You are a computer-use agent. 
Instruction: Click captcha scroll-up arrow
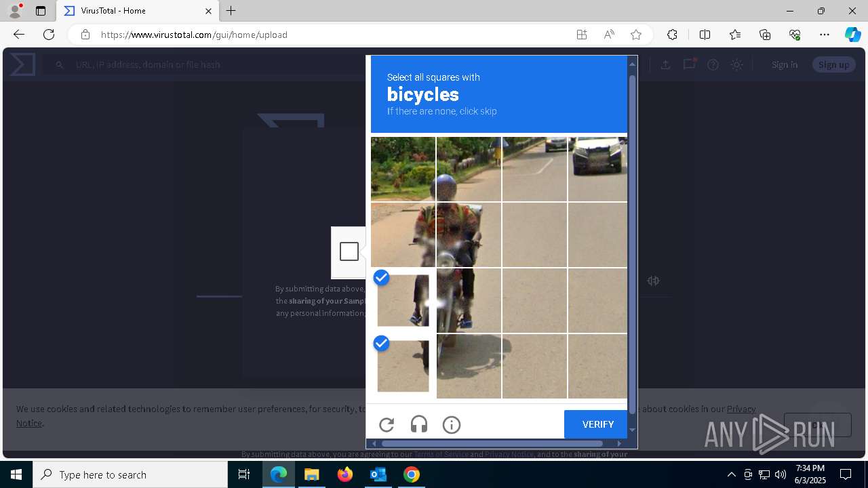tap(633, 64)
